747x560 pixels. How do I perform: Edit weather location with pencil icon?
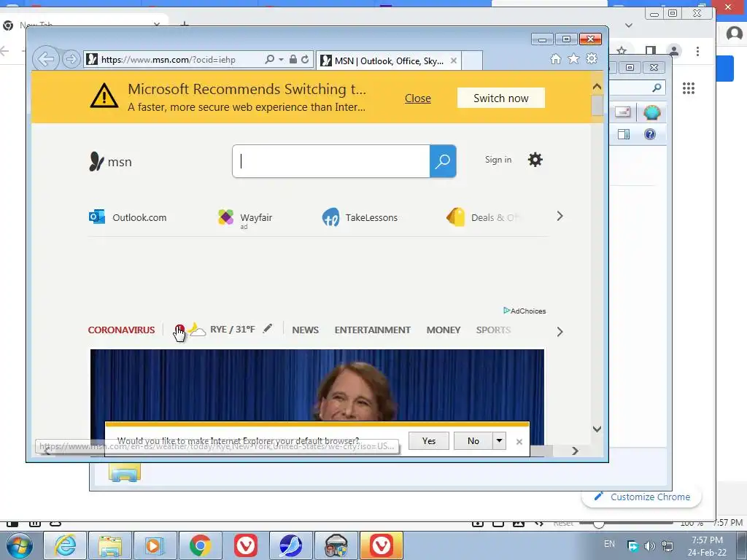pyautogui.click(x=268, y=328)
